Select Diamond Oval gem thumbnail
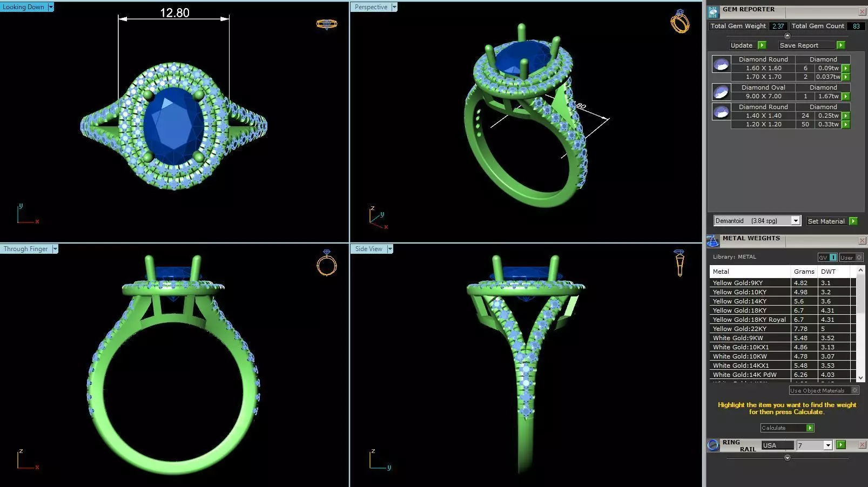The width and height of the screenshot is (868, 487). click(721, 92)
